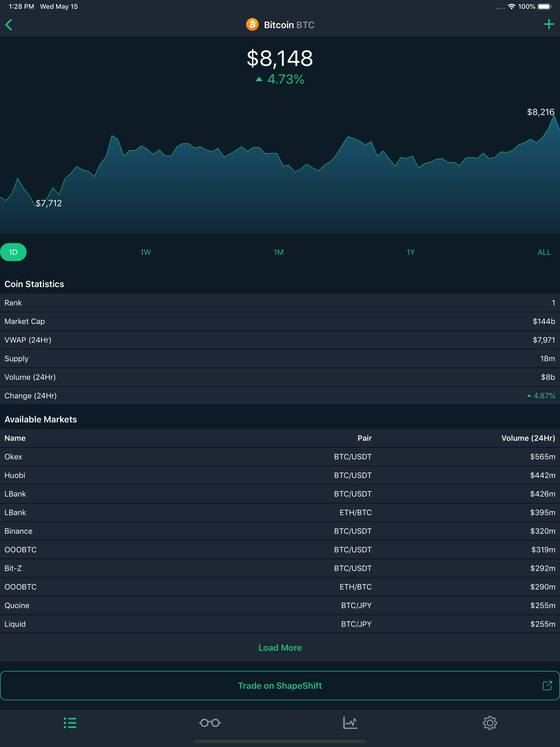Tap the Volume (24Hr) column header
The image size is (560, 747).
tap(528, 438)
